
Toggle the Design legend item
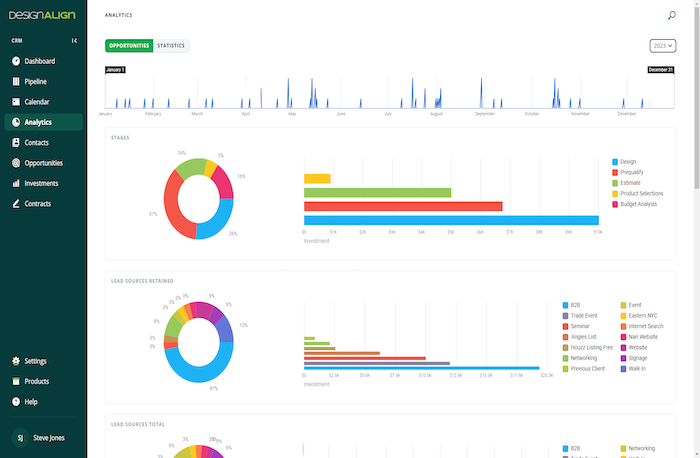627,162
